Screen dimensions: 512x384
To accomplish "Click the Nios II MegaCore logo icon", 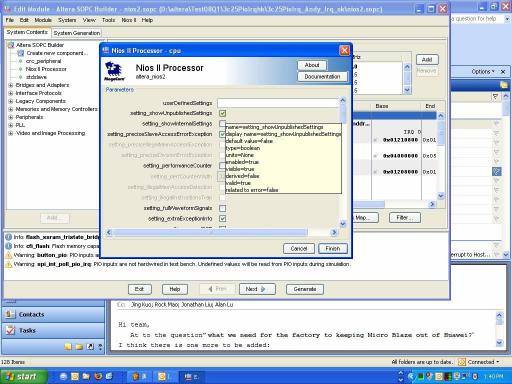I will click(x=115, y=71).
